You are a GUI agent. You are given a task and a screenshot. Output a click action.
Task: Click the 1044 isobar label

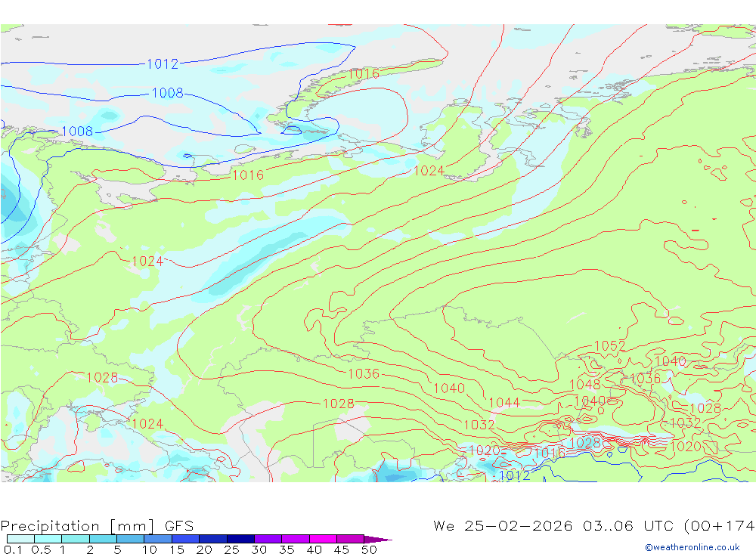pyautogui.click(x=504, y=403)
